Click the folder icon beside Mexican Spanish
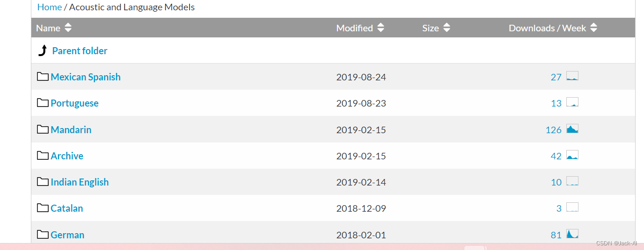Image resolution: width=644 pixels, height=250 pixels. tap(43, 76)
